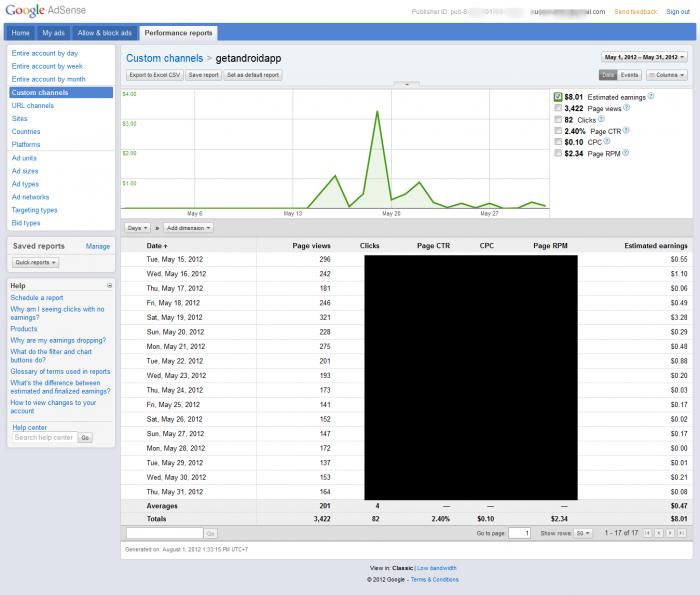700x595 pixels.
Task: Enable Clicks checkbox in chart legend
Action: (558, 120)
